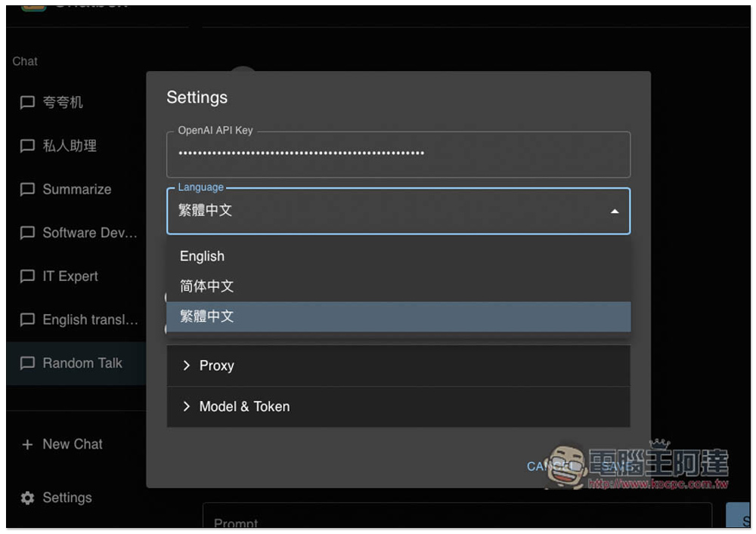756x534 pixels.
Task: Expand the Proxy section chevron
Action: click(x=186, y=366)
